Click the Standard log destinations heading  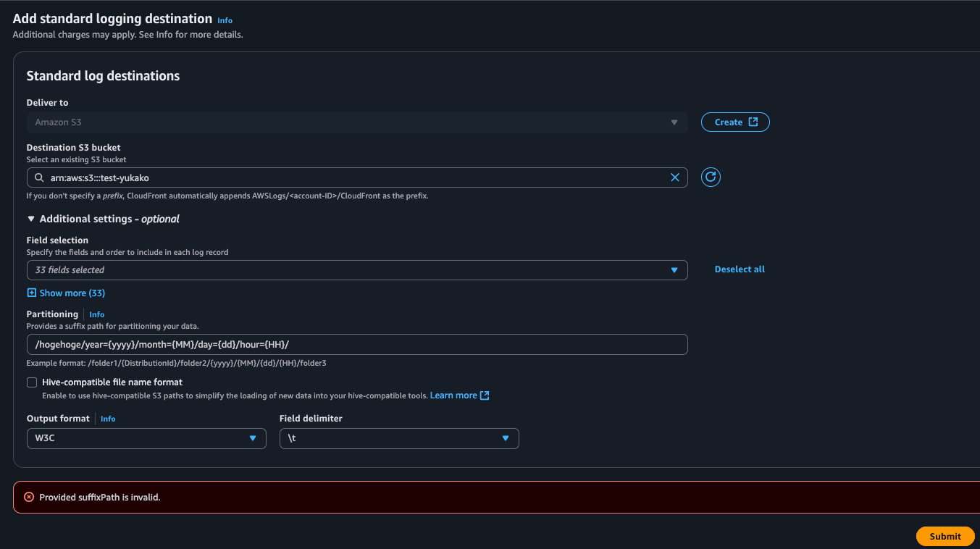pyautogui.click(x=103, y=76)
